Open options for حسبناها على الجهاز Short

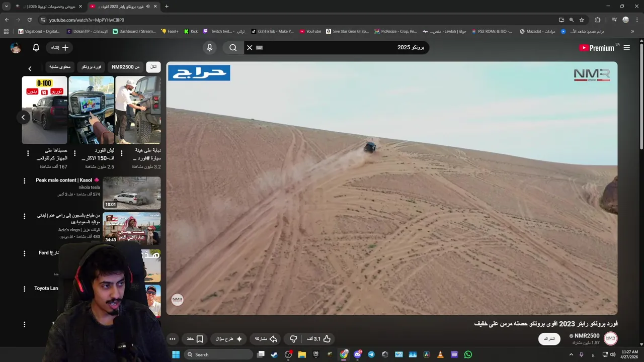28,153
